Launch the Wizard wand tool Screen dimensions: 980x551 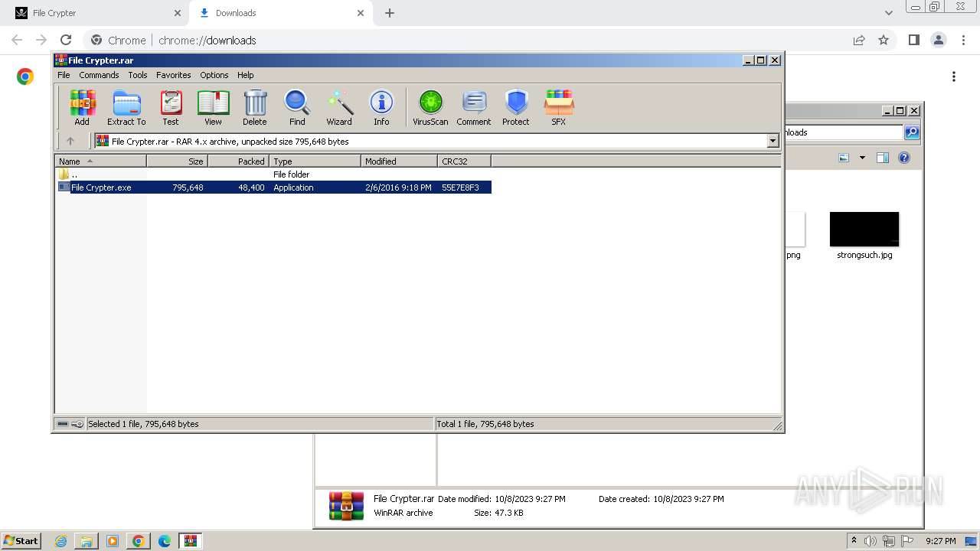(339, 107)
